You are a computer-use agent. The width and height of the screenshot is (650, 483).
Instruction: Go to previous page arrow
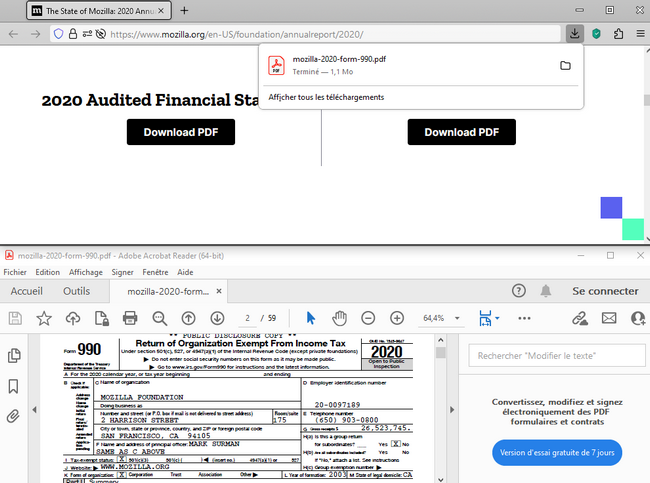(x=188, y=318)
